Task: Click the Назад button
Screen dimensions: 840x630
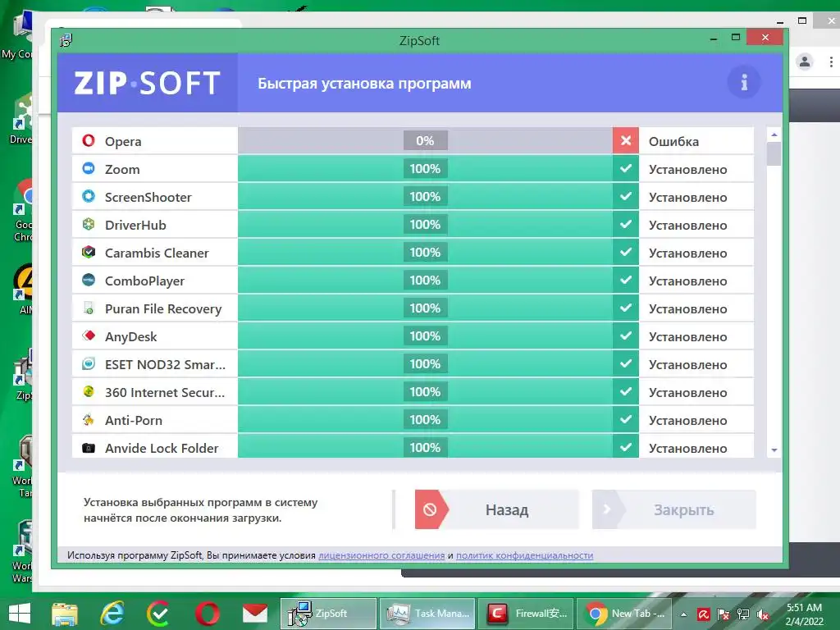Action: tap(496, 509)
